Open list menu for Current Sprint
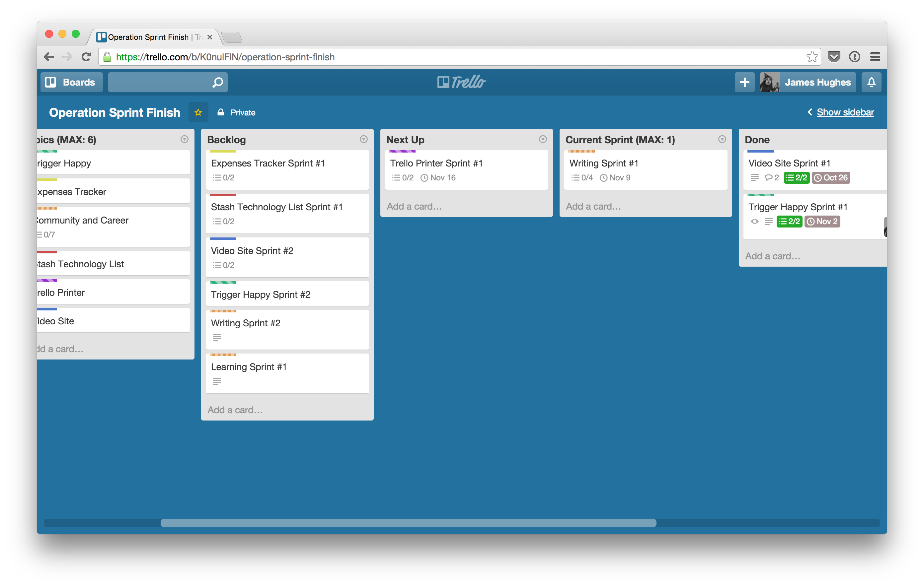The height and width of the screenshot is (587, 924). [722, 139]
